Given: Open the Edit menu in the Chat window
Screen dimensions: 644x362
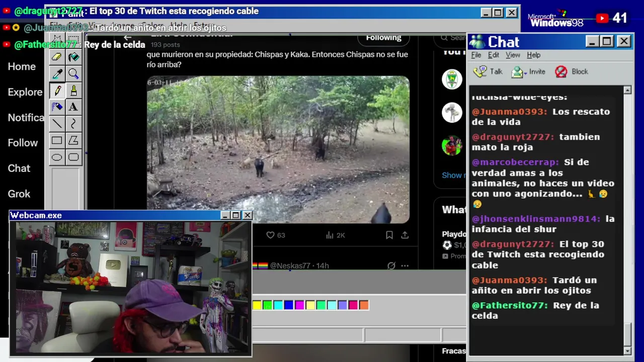Looking at the screenshot, I should [x=494, y=55].
